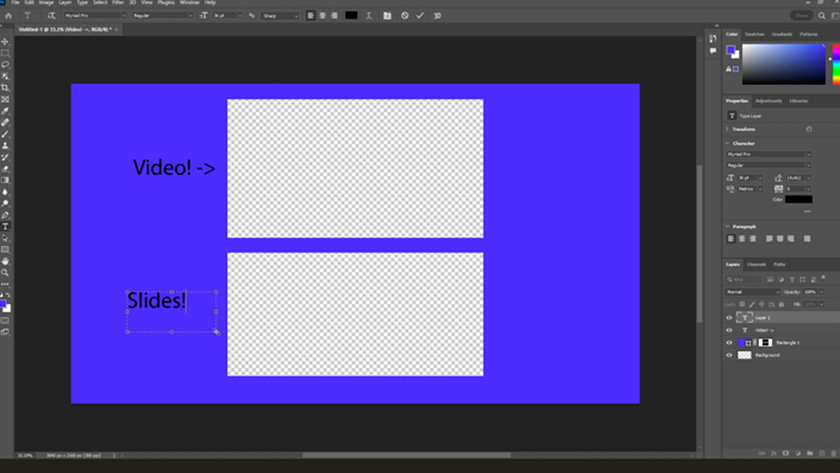Select the Zoom tool in the toolbar
Image resolution: width=840 pixels, height=473 pixels.
(5, 272)
